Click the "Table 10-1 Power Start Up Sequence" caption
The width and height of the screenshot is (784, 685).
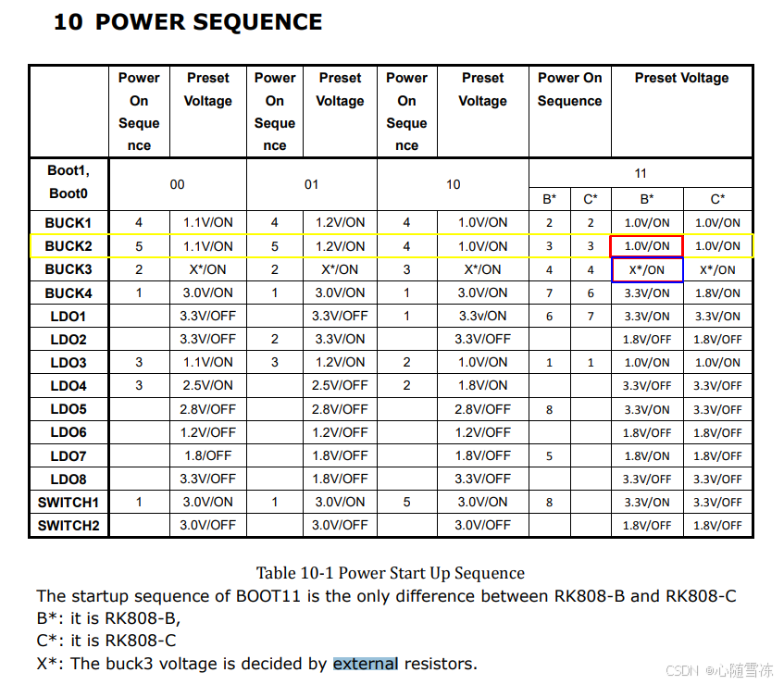tap(391, 573)
